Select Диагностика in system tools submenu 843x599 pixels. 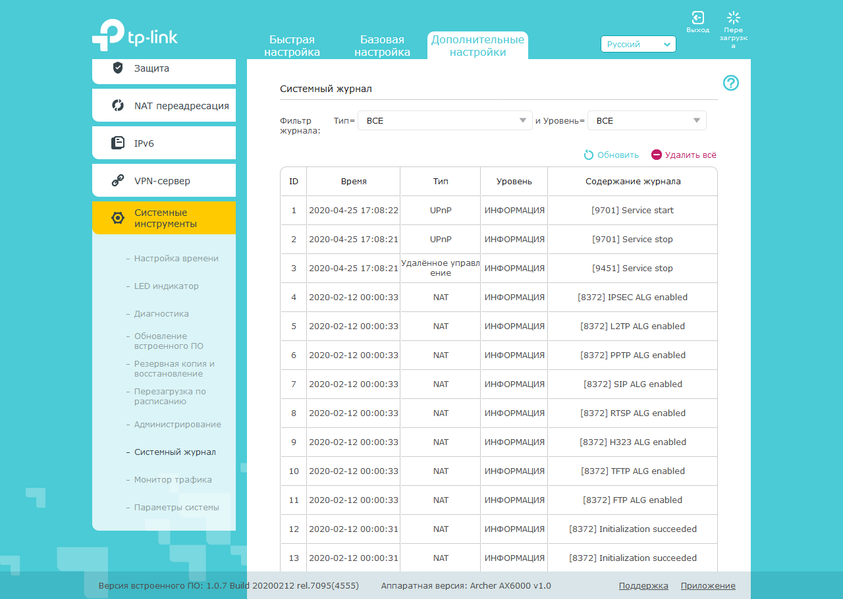coord(161,313)
